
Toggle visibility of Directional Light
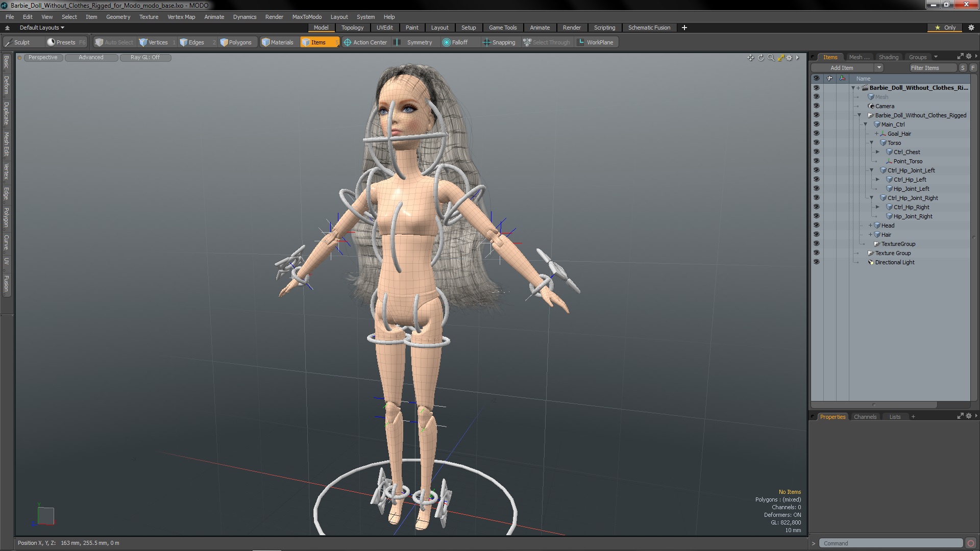click(816, 262)
